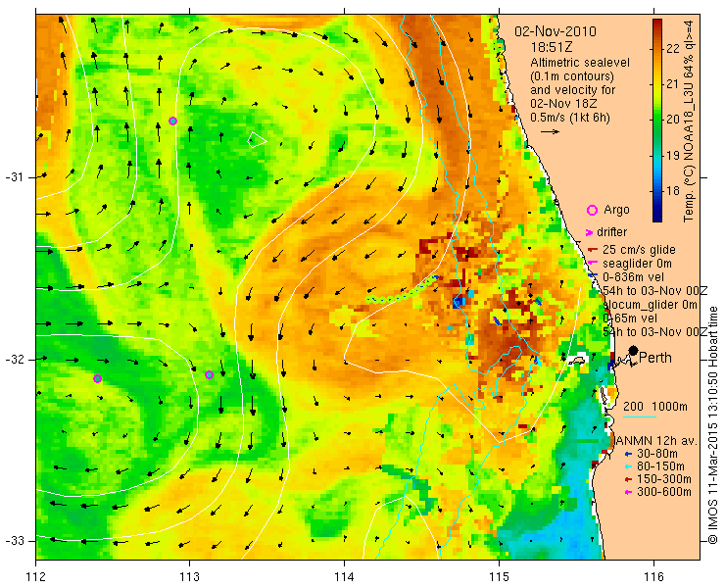Click the '0-836m vel' legend label
Viewport: 725px width, 588px height.
click(x=634, y=277)
